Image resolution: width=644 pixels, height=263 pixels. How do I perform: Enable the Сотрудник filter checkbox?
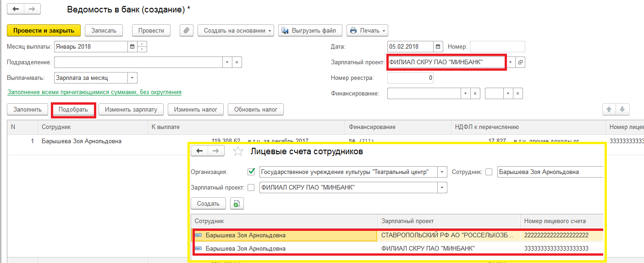coord(489,172)
